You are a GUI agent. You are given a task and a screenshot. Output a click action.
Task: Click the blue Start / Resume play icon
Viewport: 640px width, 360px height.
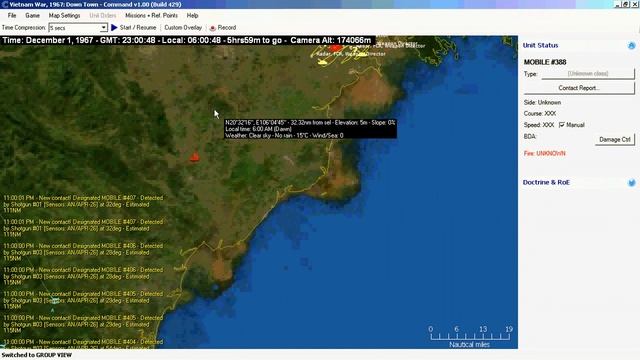coord(114,27)
